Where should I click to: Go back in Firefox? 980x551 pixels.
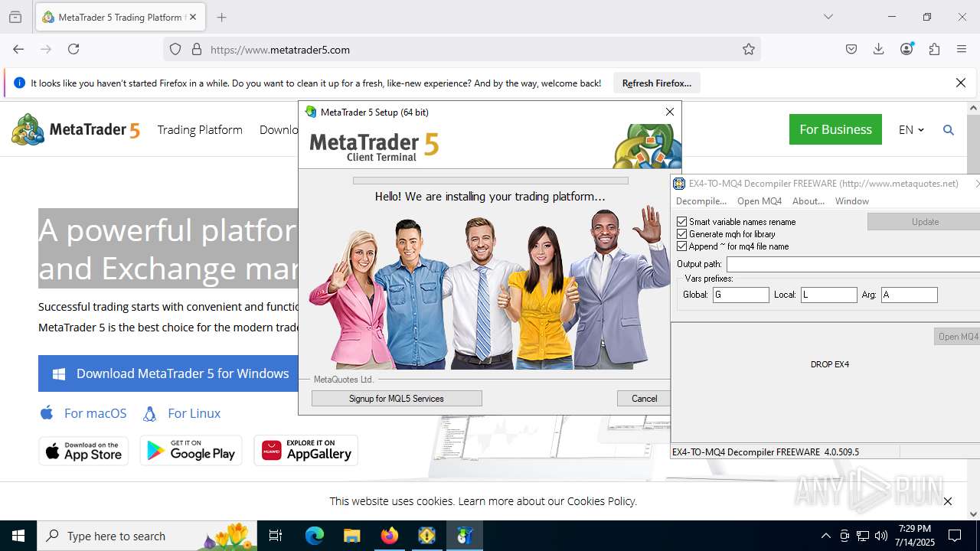[18, 49]
